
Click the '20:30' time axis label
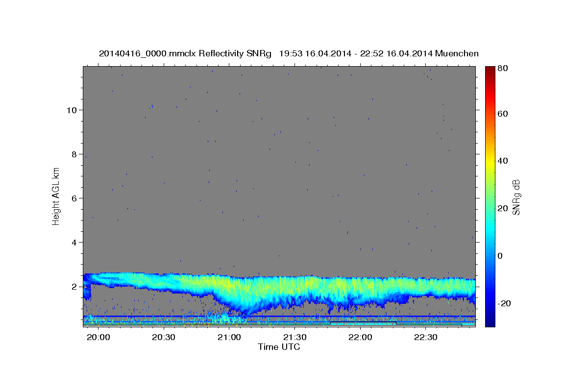(164, 337)
